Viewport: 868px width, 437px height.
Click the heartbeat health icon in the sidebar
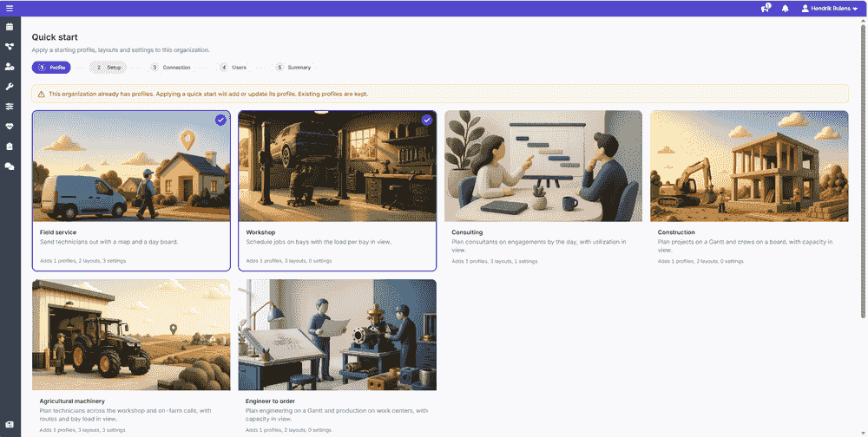point(10,126)
